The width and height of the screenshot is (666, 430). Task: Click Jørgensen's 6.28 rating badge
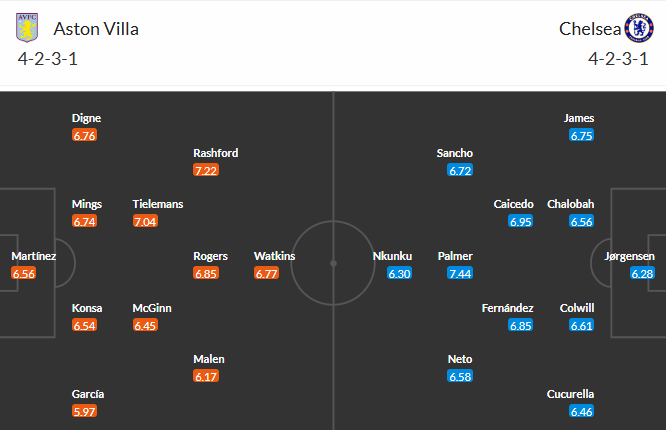(642, 273)
